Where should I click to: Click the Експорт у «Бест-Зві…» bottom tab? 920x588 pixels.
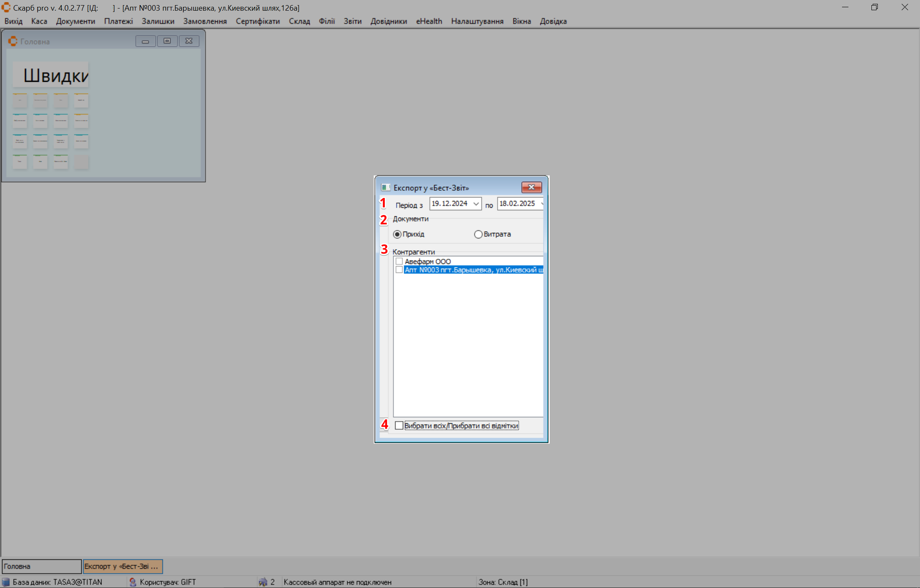tap(123, 566)
